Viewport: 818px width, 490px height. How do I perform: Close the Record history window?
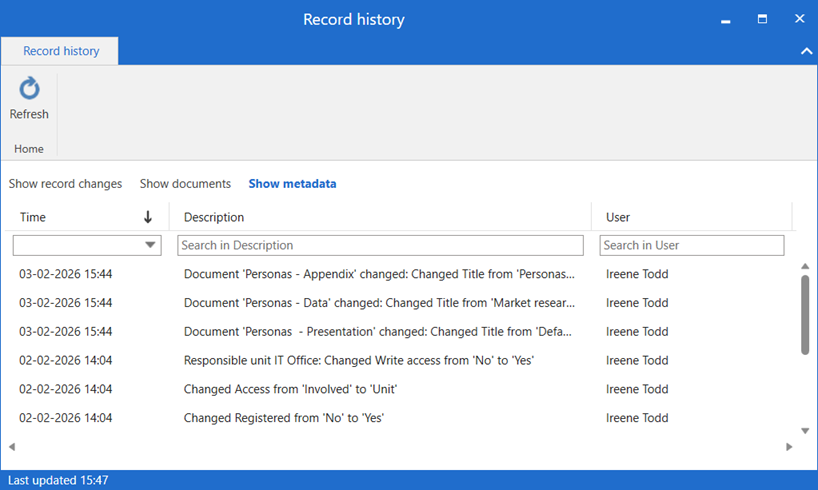click(x=800, y=19)
